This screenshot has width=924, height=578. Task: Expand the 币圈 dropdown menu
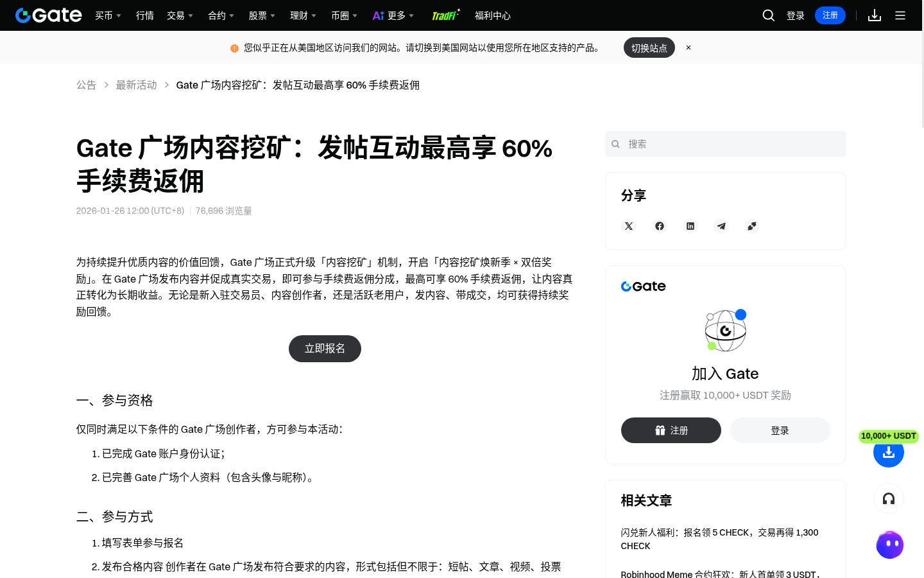345,15
